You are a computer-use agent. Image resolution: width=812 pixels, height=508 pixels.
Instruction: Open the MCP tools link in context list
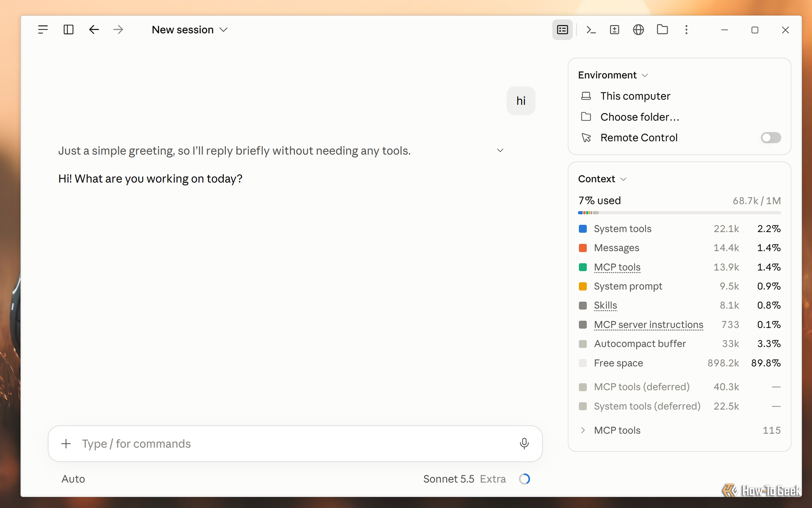tap(617, 267)
